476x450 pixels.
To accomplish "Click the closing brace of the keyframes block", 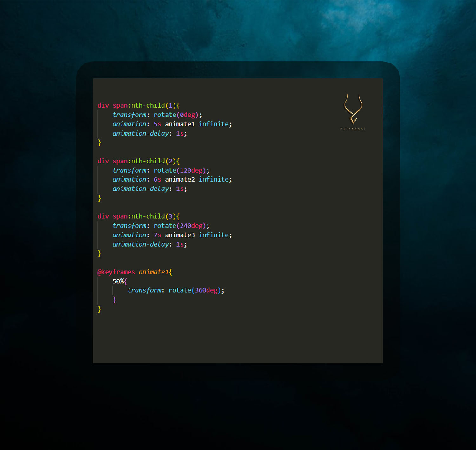I will tap(99, 309).
